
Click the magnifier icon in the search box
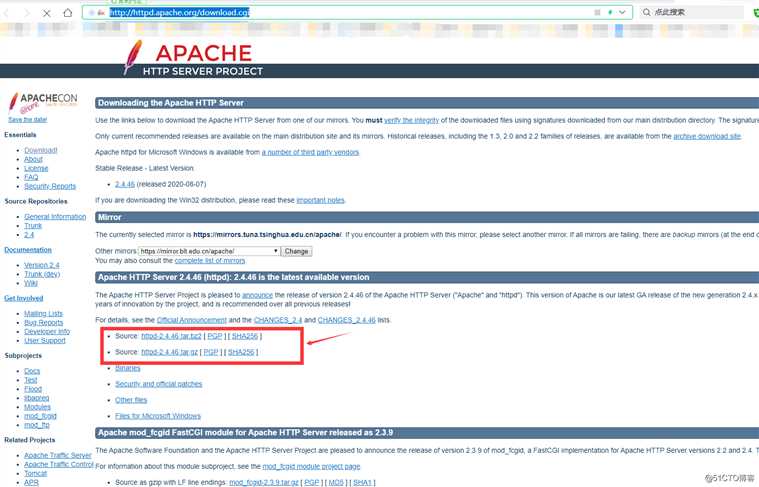click(646, 12)
